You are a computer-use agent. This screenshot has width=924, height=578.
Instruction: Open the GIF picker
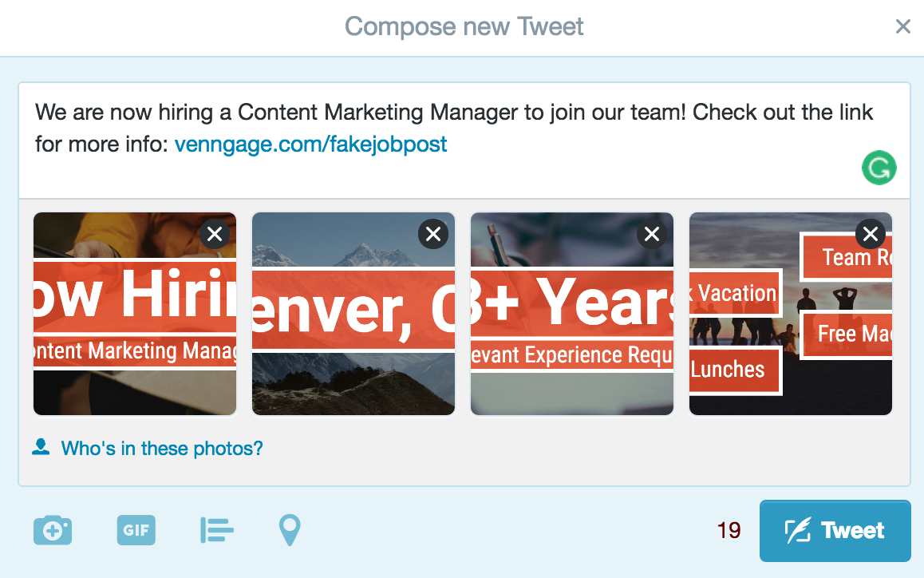[x=136, y=530]
